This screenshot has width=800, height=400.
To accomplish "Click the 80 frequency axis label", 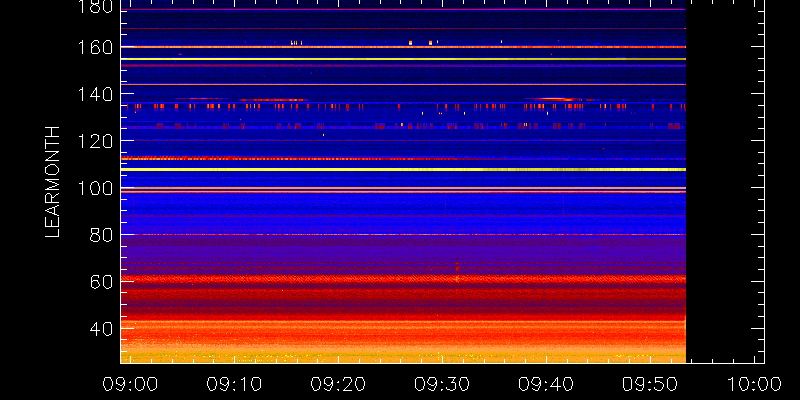I will pos(102,235).
